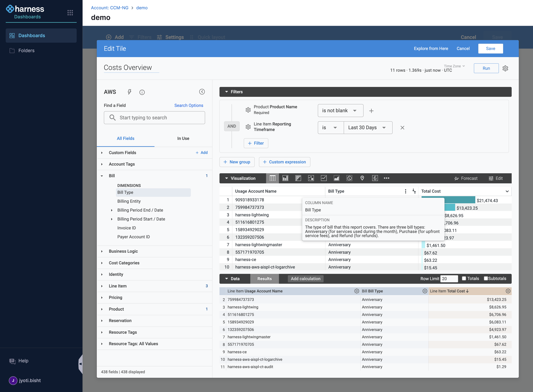Collapse the Filters section

227,92
